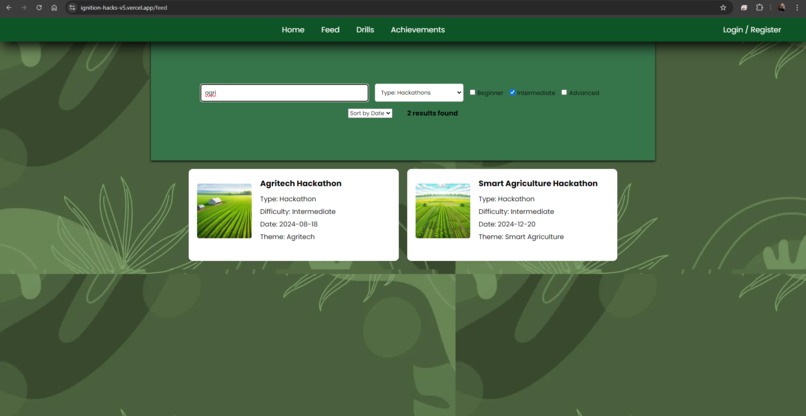The image size is (806, 416).
Task: Go back with the browser back arrow
Action: coord(8,8)
